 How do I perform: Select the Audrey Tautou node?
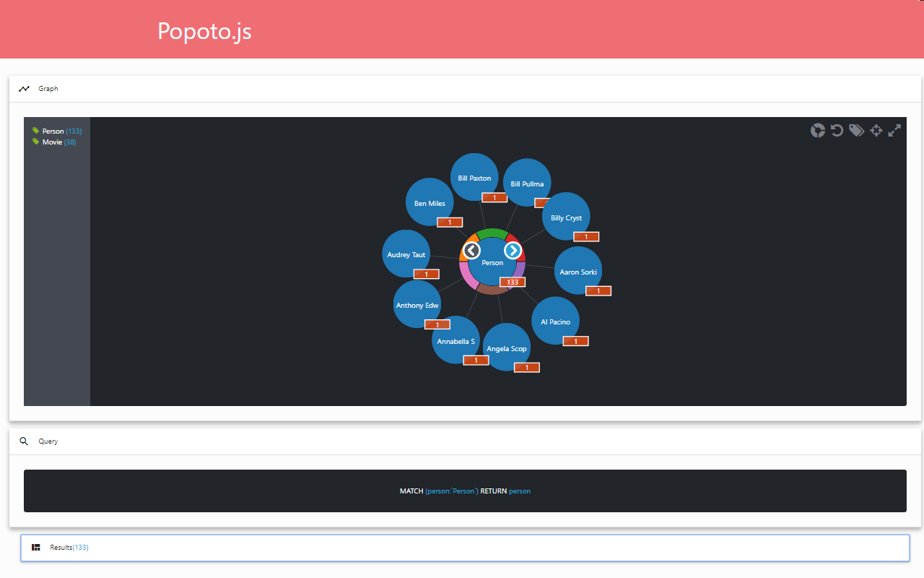406,254
